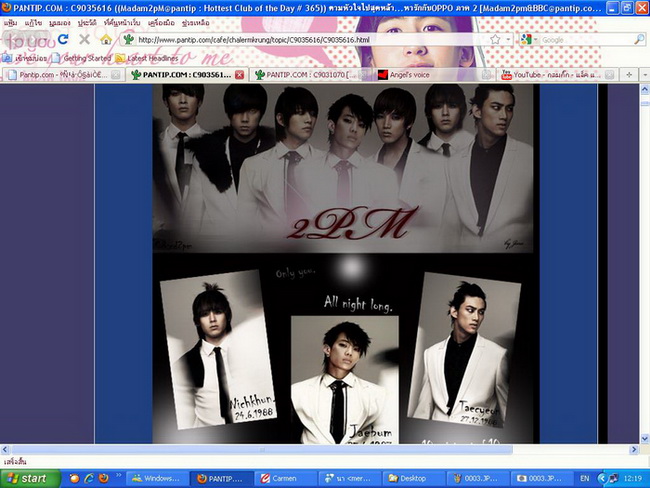
Task: Click the network tray icon
Action: (613, 478)
